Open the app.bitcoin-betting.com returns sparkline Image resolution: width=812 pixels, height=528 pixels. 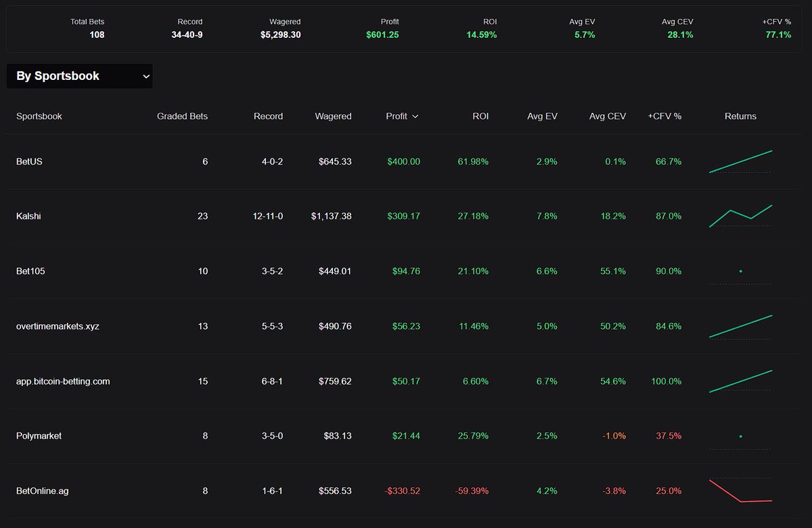[x=740, y=381]
